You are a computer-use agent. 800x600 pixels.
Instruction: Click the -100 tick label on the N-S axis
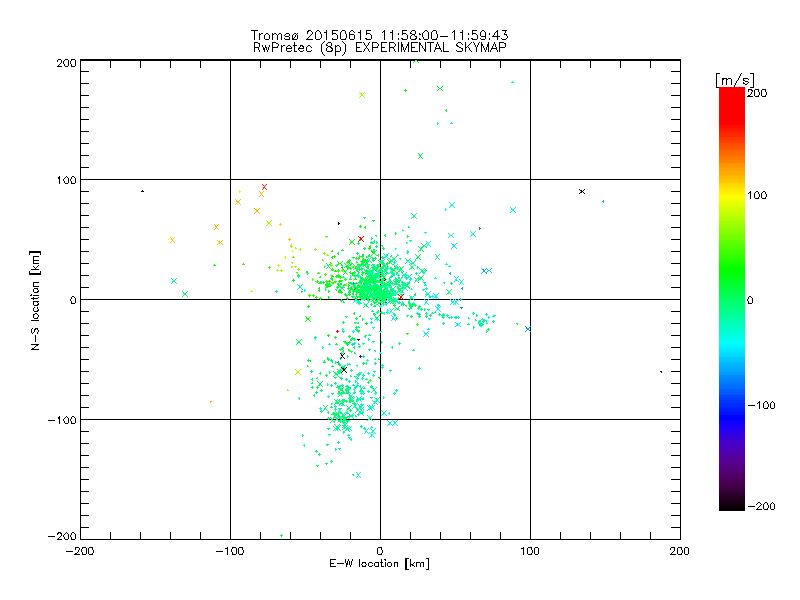(62, 419)
